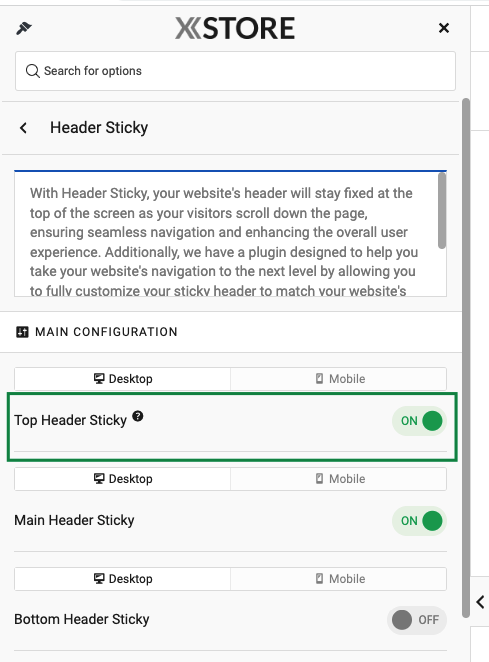Click the search magnifier icon

point(33,71)
